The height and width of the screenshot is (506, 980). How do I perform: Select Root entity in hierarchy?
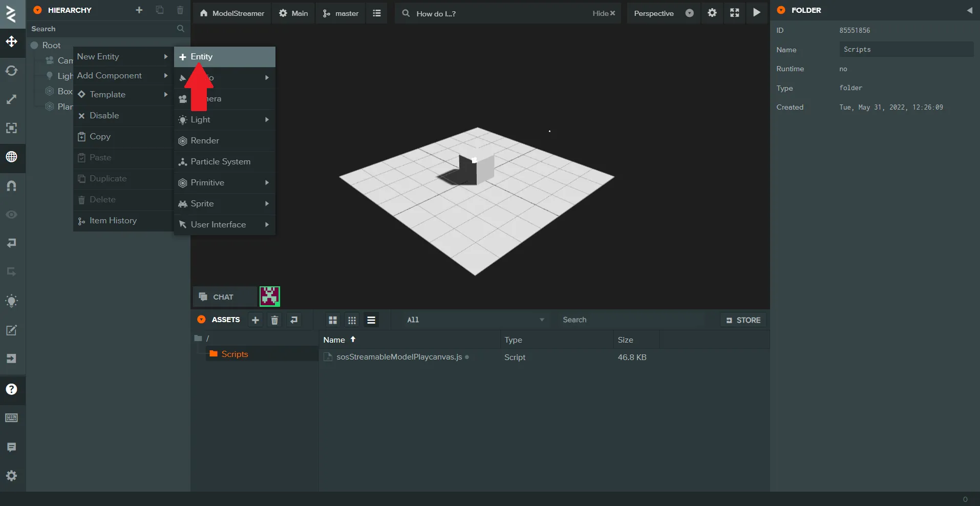[x=51, y=45]
